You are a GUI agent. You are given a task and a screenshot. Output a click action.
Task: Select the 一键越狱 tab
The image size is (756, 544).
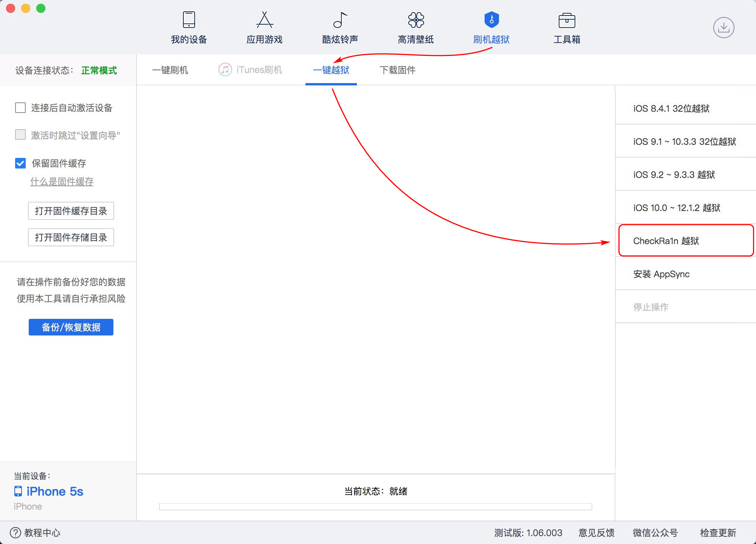pyautogui.click(x=331, y=70)
